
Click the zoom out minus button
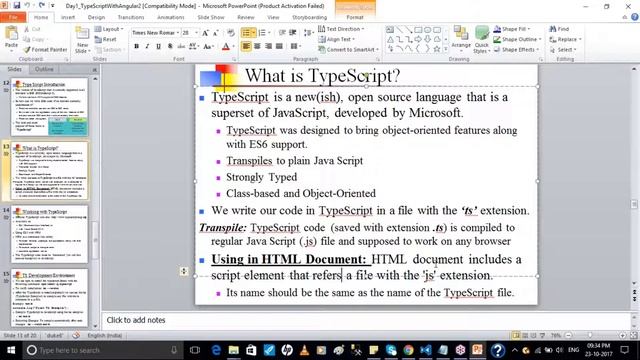pyautogui.click(x=568, y=336)
